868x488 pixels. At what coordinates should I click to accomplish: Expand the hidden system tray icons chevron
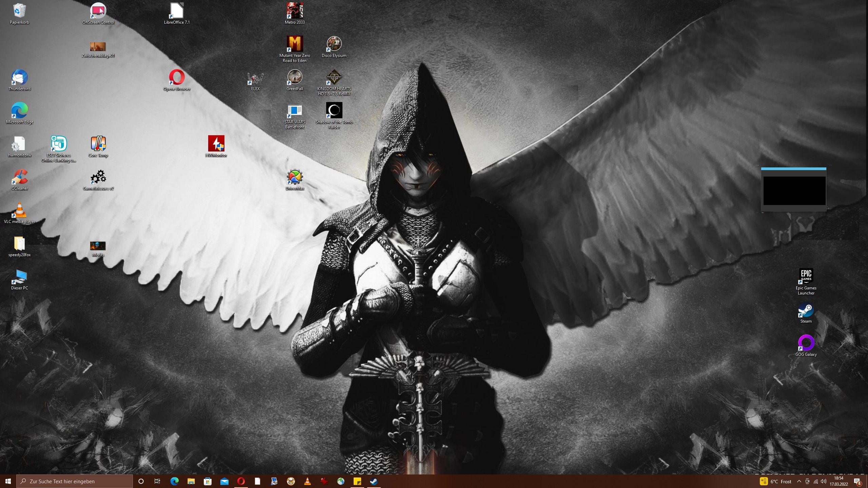(799, 481)
